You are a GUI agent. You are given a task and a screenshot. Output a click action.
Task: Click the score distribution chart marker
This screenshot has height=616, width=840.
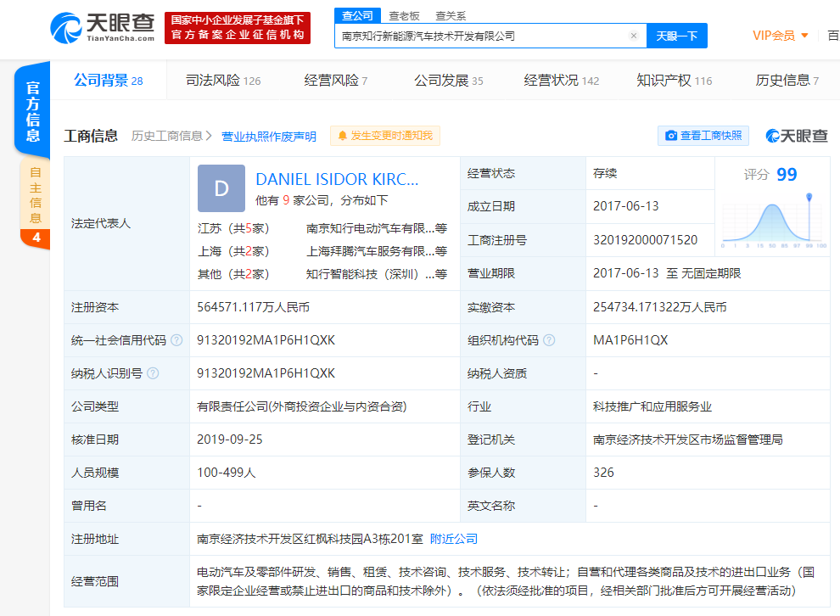pos(809,198)
